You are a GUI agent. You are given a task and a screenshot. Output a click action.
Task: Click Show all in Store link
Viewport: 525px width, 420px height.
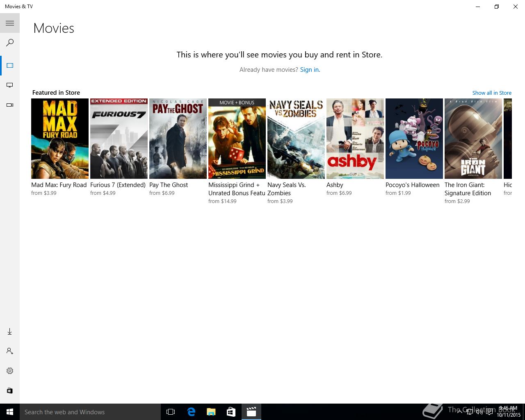coord(492,93)
